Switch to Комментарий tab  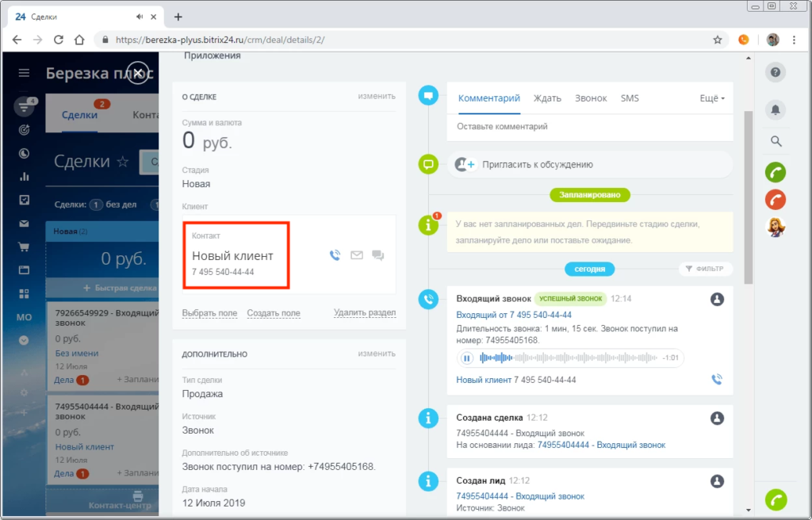click(488, 97)
